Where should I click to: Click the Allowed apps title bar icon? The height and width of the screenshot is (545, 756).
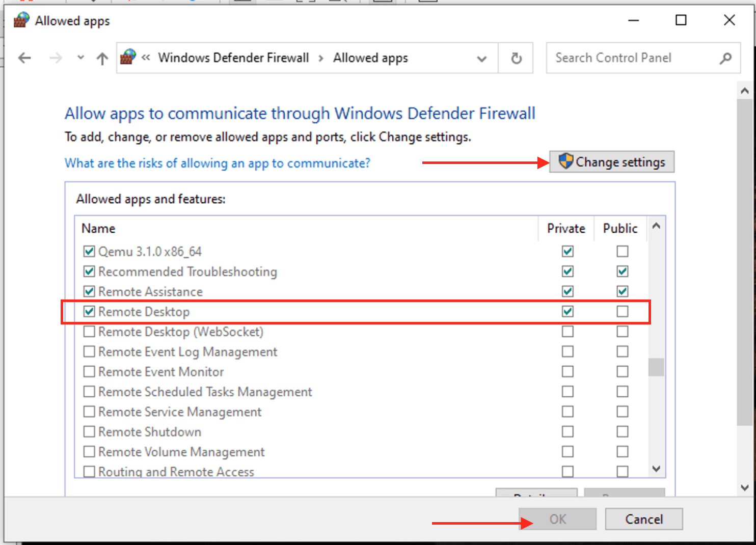[21, 20]
